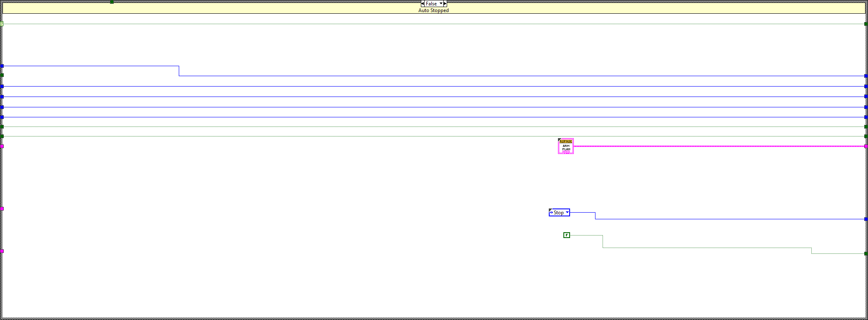
Task: Click the lowest blue tunnel on left border
Action: tap(2, 117)
